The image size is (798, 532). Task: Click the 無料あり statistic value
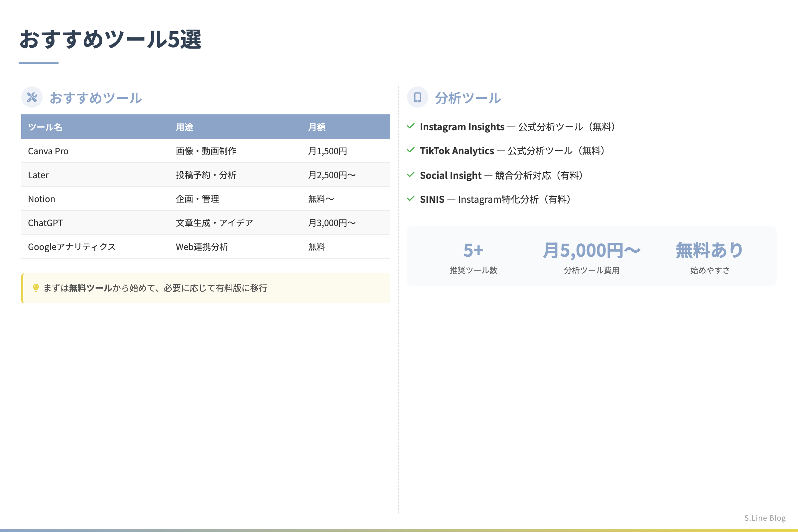(710, 250)
